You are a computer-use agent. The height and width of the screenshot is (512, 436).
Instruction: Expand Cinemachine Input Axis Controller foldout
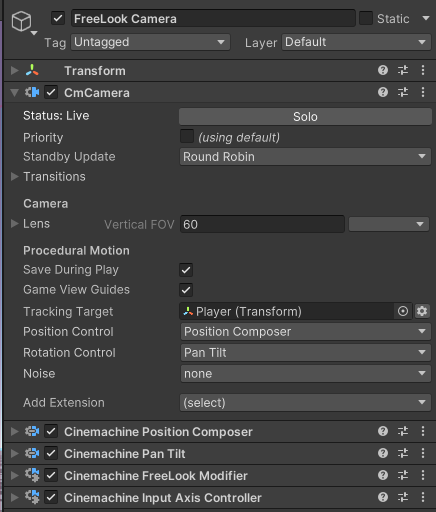[x=14, y=497]
